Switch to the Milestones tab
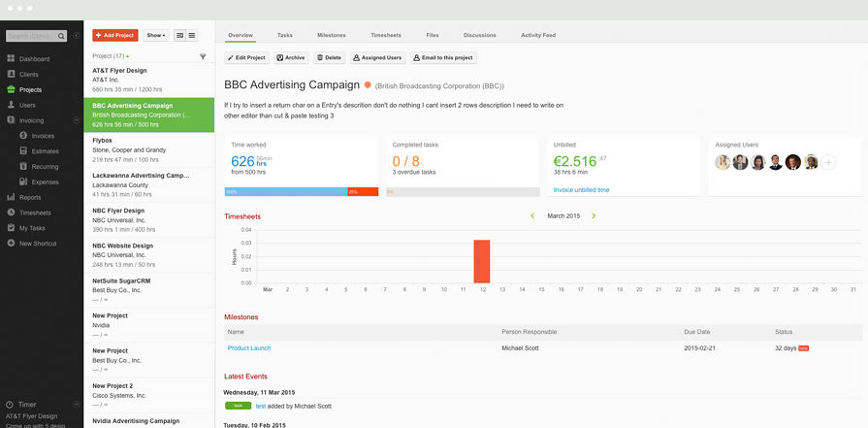Screen dimensions: 868x428 pos(331,35)
